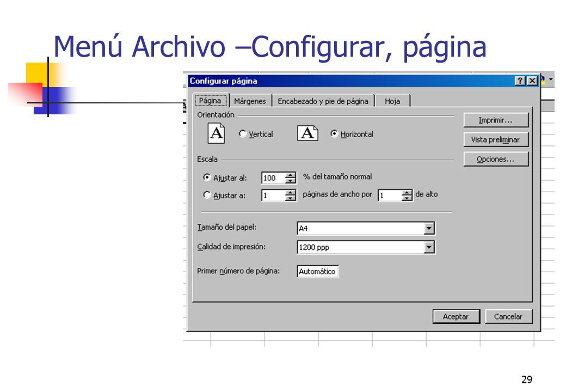Click the Primer número de página field

coord(318,272)
